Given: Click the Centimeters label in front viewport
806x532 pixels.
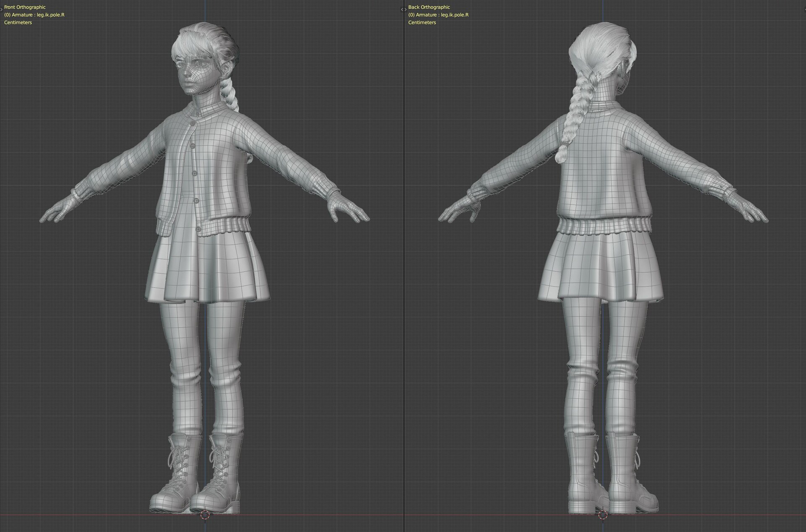Looking at the screenshot, I should (x=18, y=23).
